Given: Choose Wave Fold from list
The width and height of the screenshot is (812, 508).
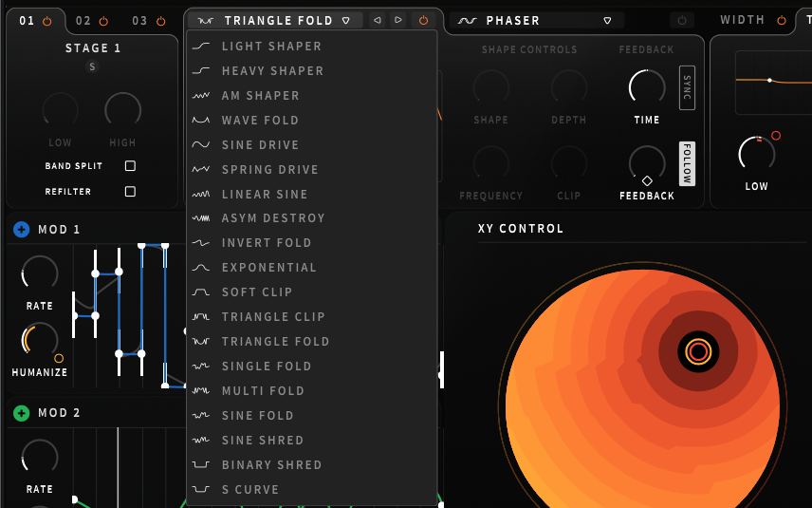Looking at the screenshot, I should click(312, 121).
